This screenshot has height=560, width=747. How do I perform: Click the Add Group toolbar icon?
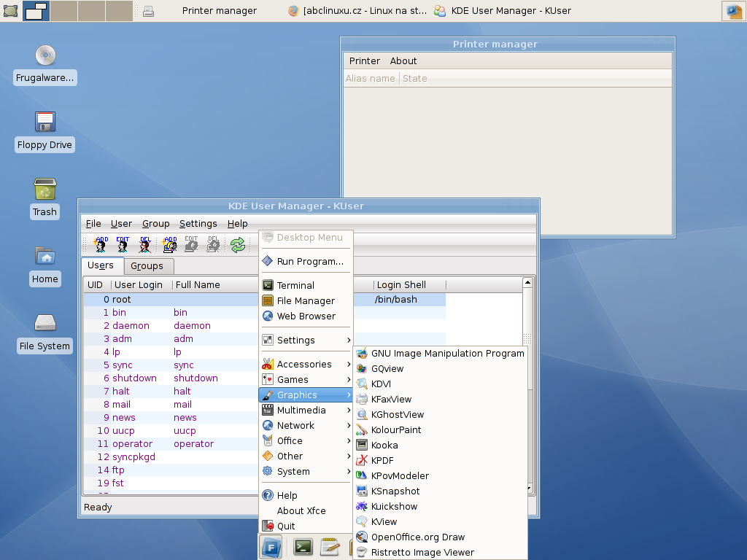[170, 245]
